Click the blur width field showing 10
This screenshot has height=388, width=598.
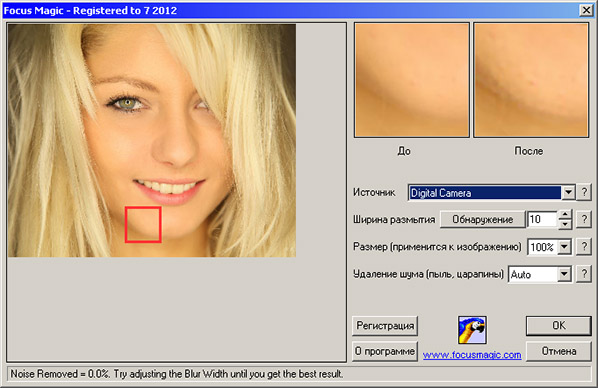click(542, 219)
